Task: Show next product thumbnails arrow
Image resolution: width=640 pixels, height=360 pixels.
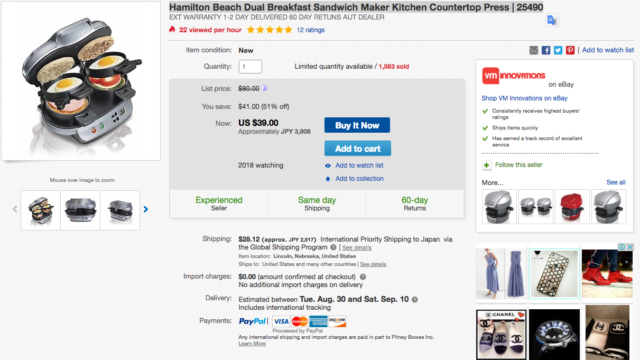Action: point(146,209)
